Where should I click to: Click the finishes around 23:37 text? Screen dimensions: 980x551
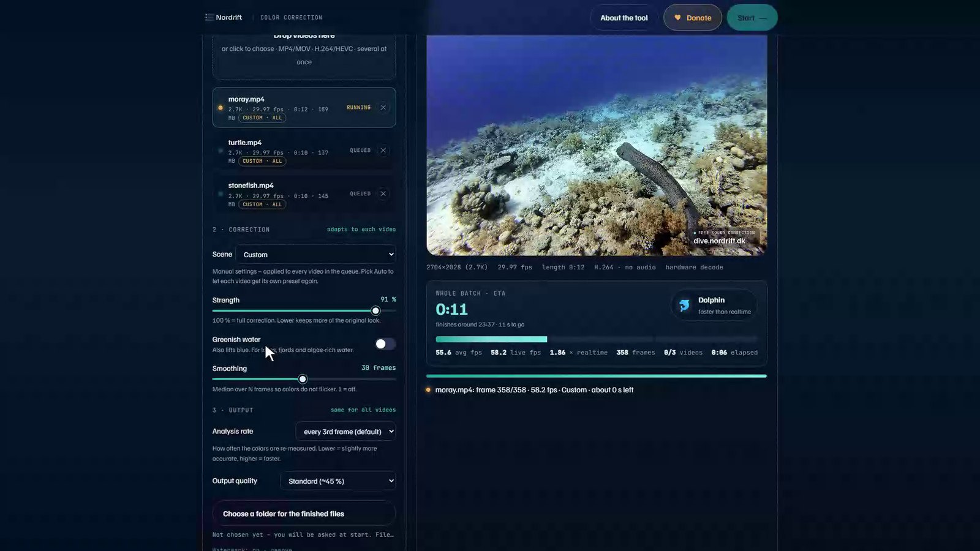(x=480, y=324)
